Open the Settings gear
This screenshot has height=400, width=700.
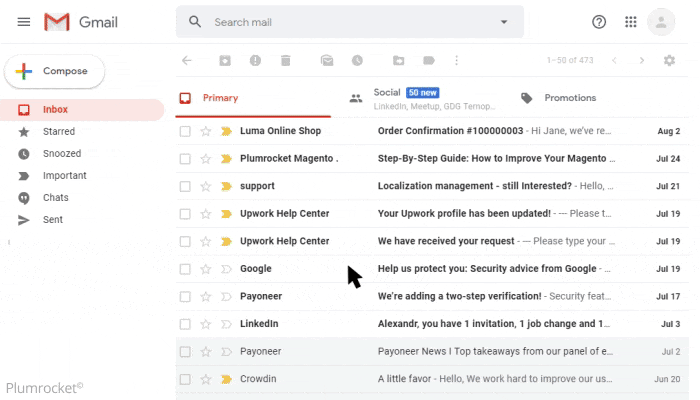pos(669,60)
